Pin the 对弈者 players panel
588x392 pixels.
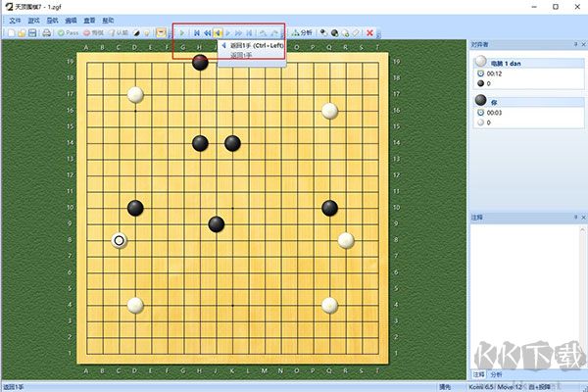[575, 45]
